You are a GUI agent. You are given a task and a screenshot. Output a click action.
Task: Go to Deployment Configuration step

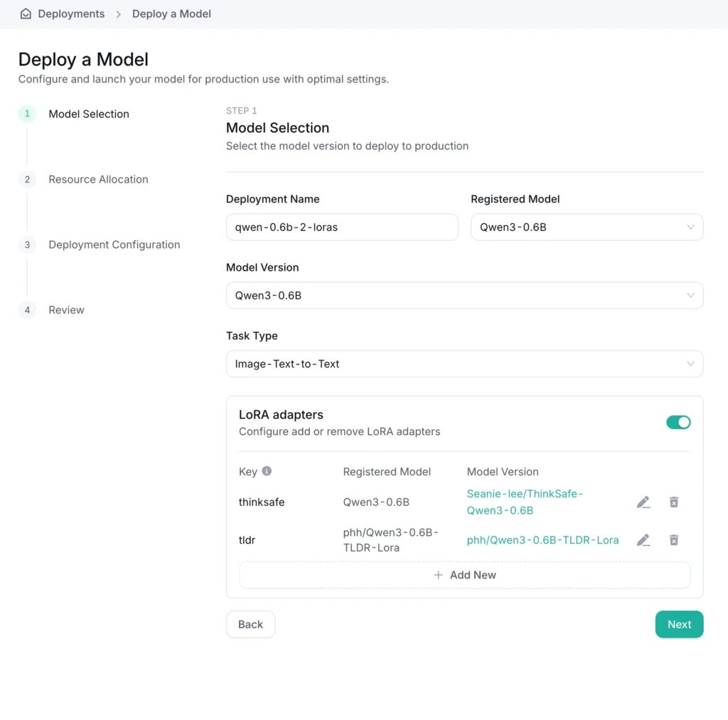[x=114, y=245]
